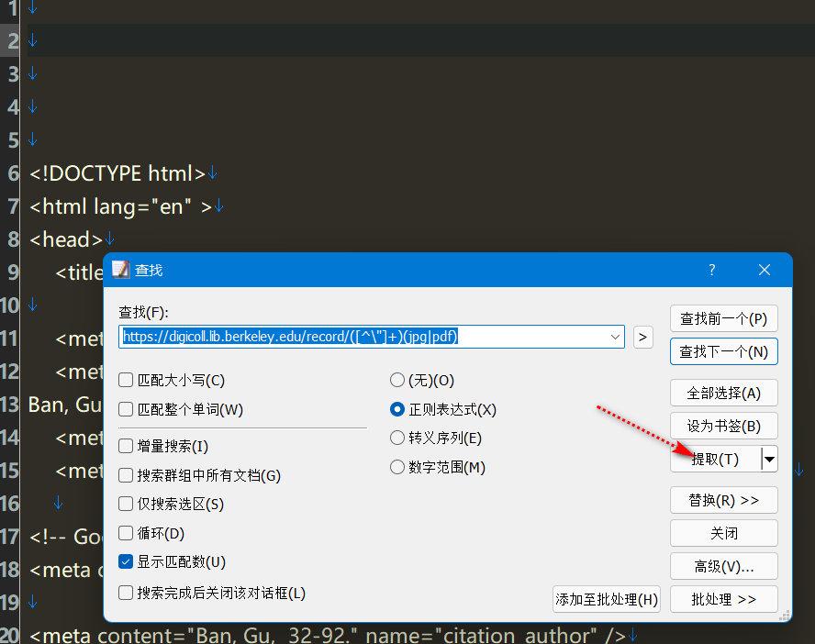Choose the (无)(O) radio option
This screenshot has height=644, width=815.
pyautogui.click(x=397, y=380)
